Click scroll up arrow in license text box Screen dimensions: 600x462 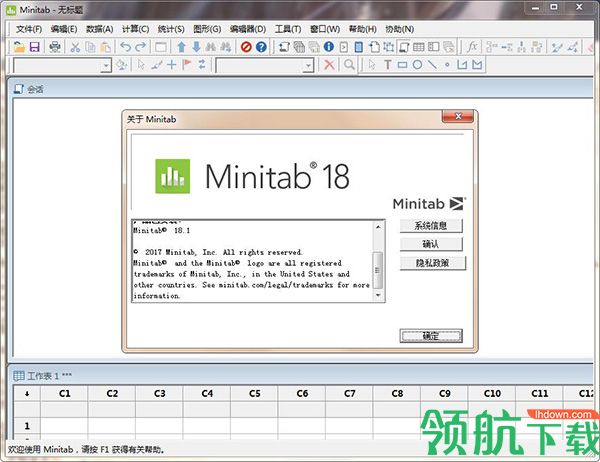[x=378, y=227]
